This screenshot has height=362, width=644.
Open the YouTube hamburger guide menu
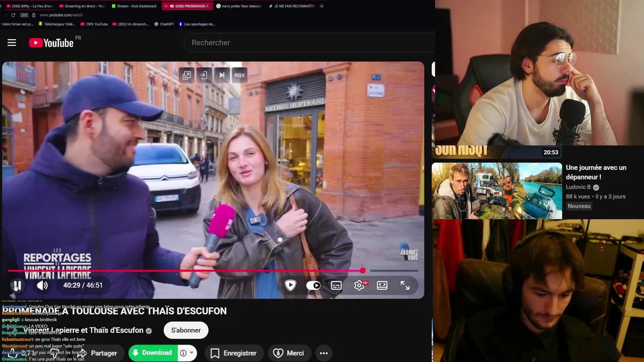[12, 43]
